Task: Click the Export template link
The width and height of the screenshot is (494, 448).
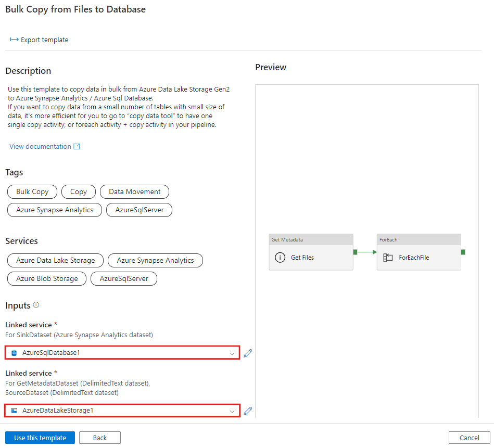Action: point(39,40)
